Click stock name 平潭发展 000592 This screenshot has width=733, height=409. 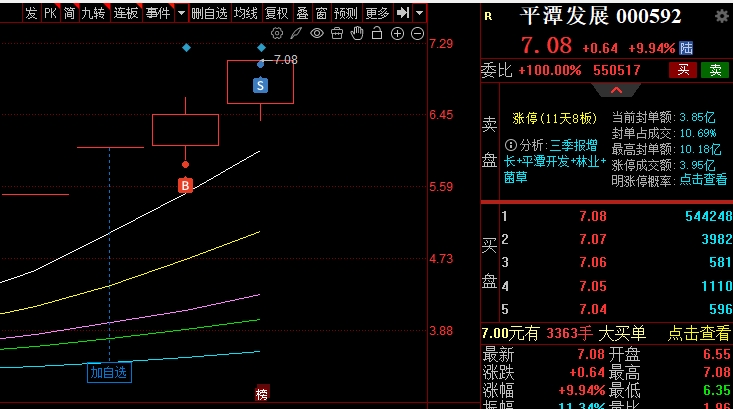coord(600,16)
